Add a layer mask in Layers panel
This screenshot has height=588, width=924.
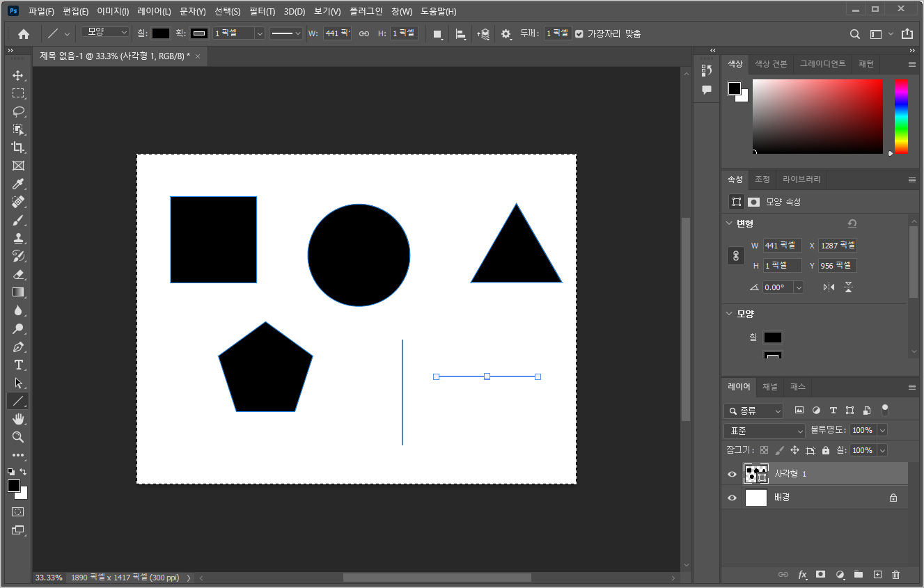coord(821,575)
